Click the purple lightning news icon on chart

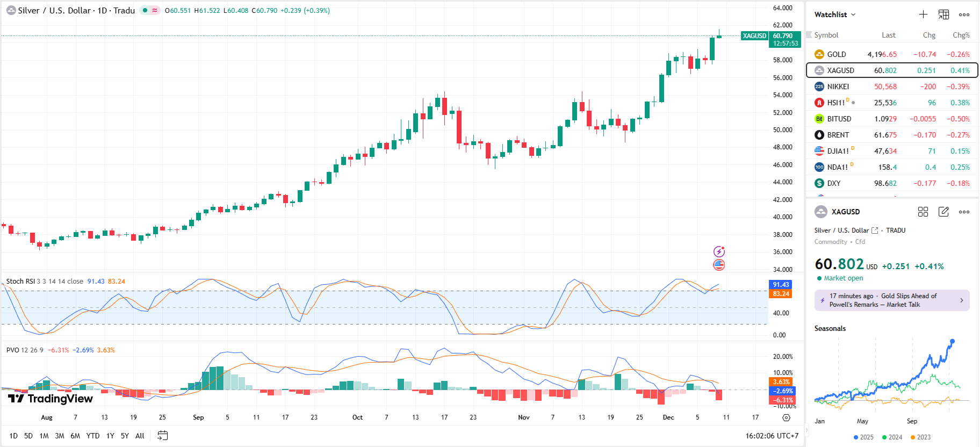coord(719,251)
